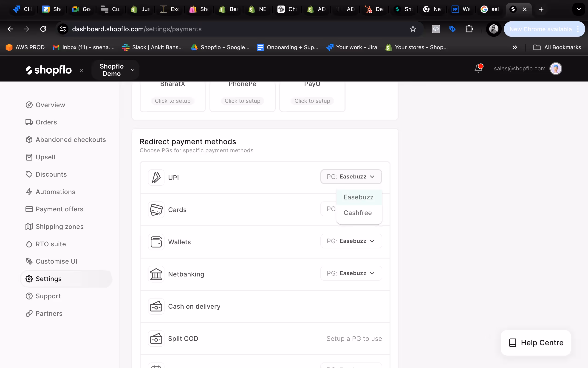Click the UPI payment method icon

[x=156, y=177]
